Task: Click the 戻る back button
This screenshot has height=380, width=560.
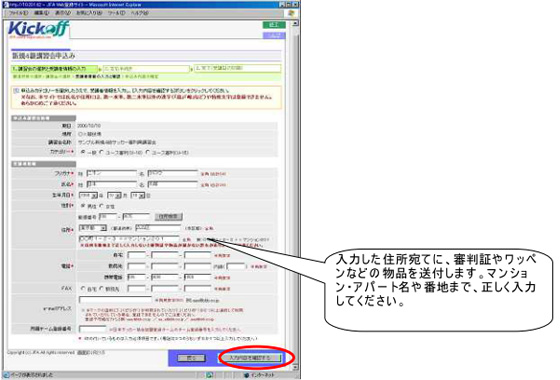Action: coord(191,358)
